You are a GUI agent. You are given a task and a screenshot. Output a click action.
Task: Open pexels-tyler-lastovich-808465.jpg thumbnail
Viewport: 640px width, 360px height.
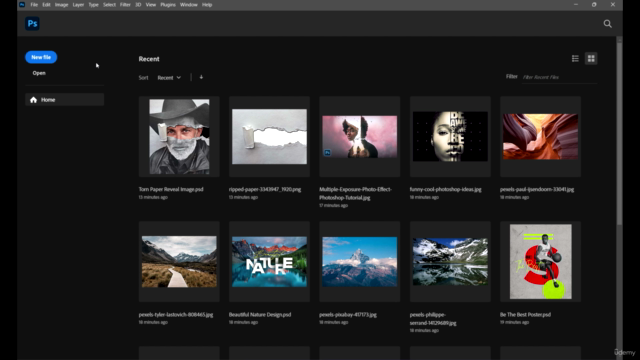click(179, 262)
